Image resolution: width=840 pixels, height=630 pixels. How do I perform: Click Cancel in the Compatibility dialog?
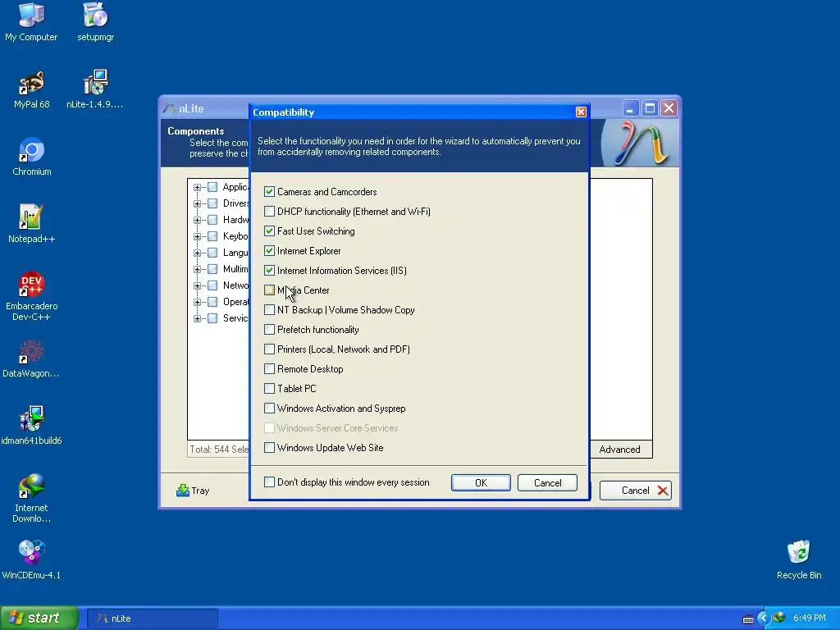point(547,482)
